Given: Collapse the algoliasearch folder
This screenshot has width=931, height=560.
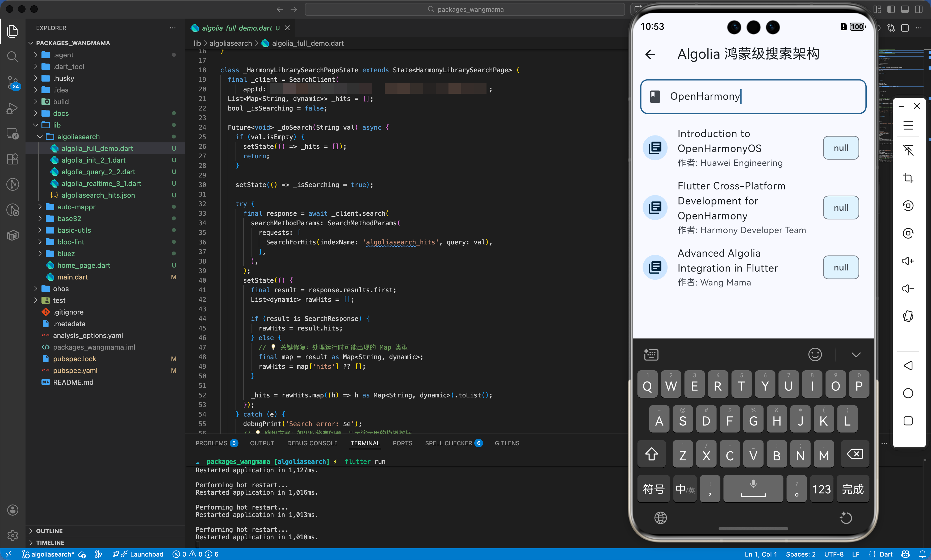Looking at the screenshot, I should pos(78,137).
